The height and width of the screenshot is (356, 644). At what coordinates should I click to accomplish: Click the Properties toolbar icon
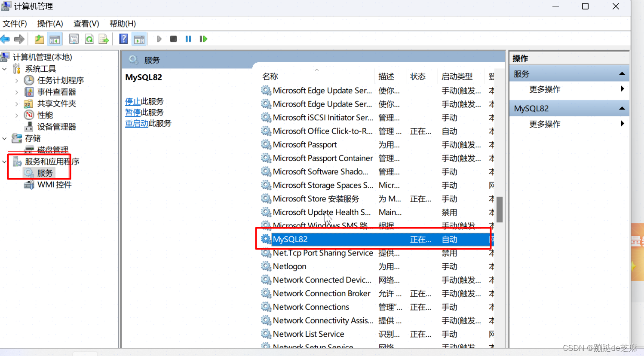74,39
